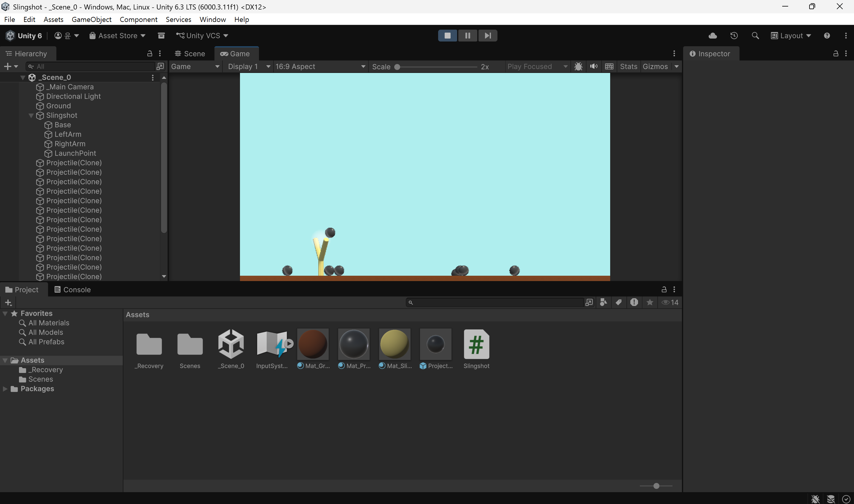This screenshot has height=504, width=854.
Task: Toggle mute audio in Game view
Action: pyautogui.click(x=594, y=67)
